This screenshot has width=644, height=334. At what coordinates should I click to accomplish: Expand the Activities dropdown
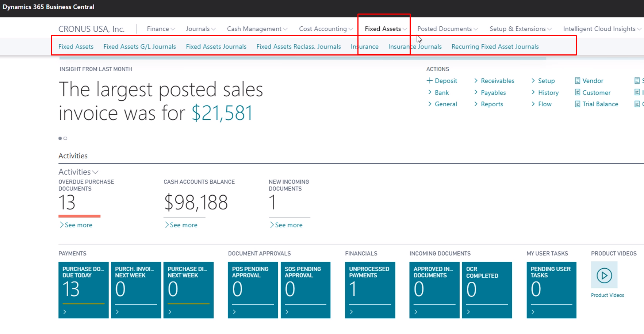coord(95,172)
